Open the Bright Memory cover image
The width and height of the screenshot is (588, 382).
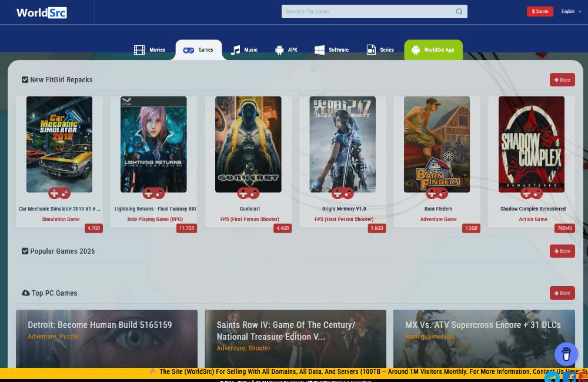click(x=342, y=145)
